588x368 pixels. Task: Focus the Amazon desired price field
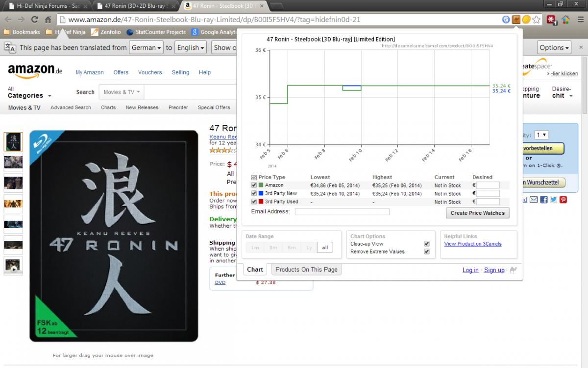(488, 185)
